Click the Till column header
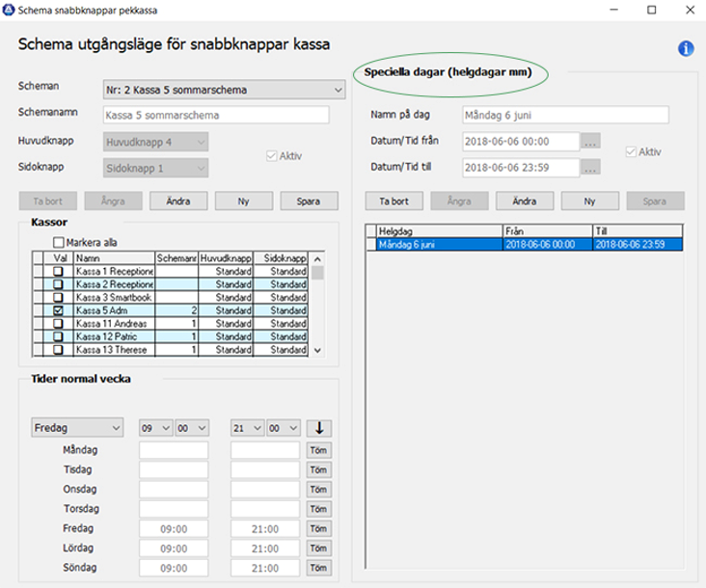This screenshot has height=588, width=706. 638,231
